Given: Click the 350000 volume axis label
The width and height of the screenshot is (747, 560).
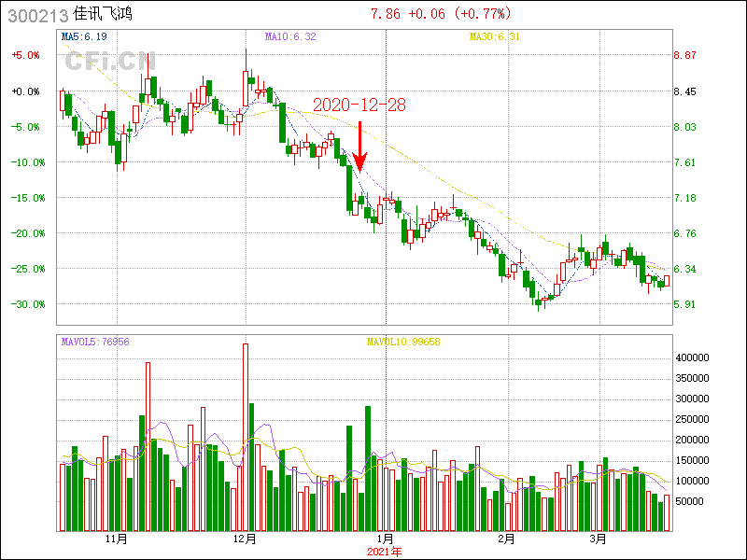Looking at the screenshot, I should coord(692,378).
